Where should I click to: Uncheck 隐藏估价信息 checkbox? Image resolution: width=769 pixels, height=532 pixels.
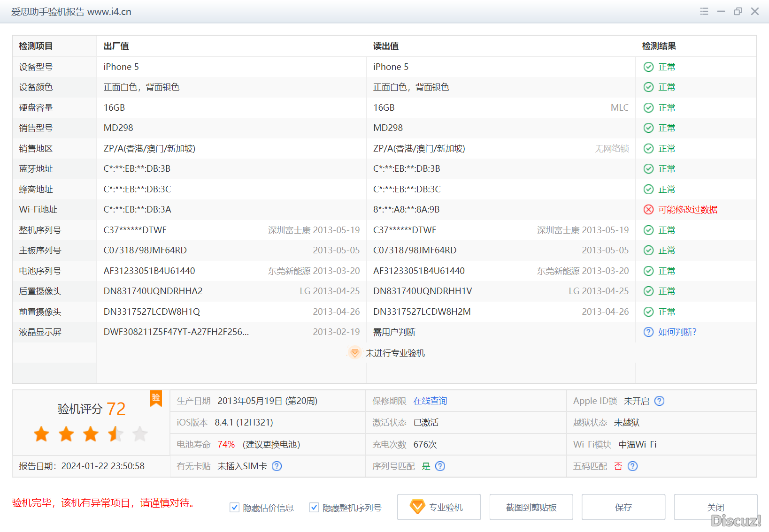(x=234, y=508)
